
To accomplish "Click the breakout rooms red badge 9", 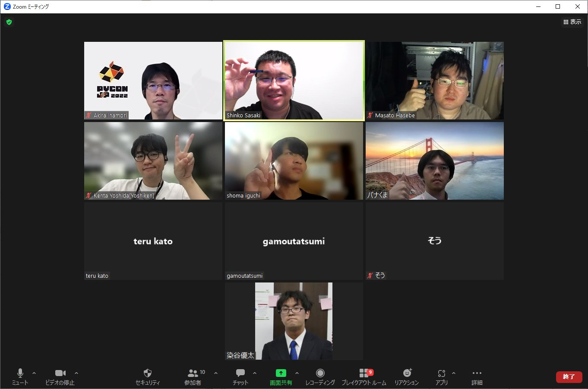I will (370, 372).
